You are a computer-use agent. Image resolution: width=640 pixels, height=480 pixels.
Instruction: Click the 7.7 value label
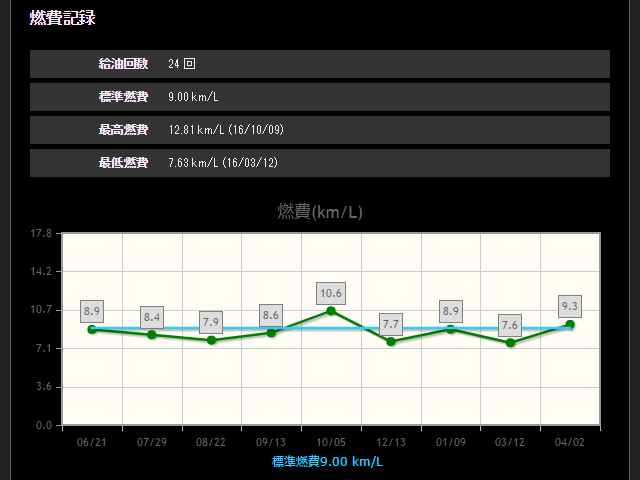[x=391, y=324]
